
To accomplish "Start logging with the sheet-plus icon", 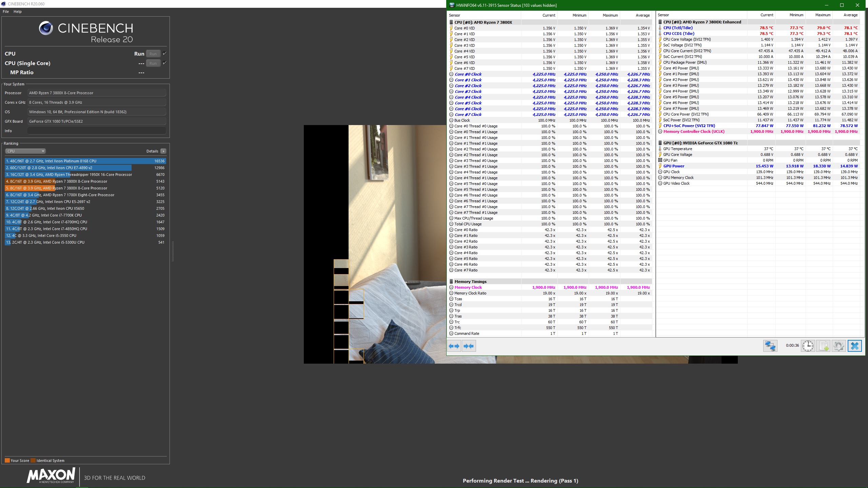I will [x=823, y=346].
